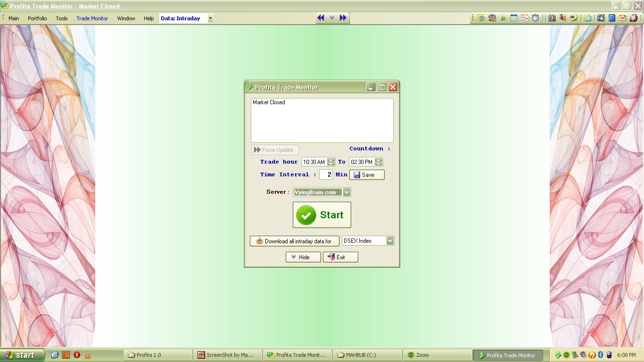Switch to MAHBUB (C:) taskbar item
644x362 pixels.
tap(367, 355)
